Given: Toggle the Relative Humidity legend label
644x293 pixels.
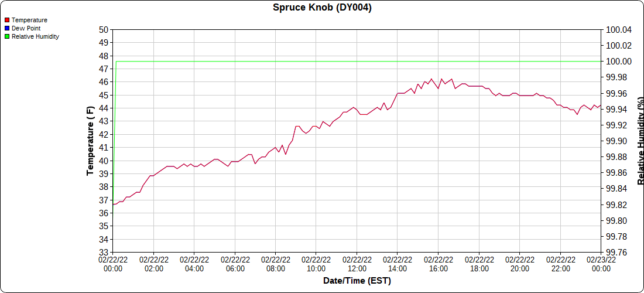Looking at the screenshot, I should (x=35, y=36).
